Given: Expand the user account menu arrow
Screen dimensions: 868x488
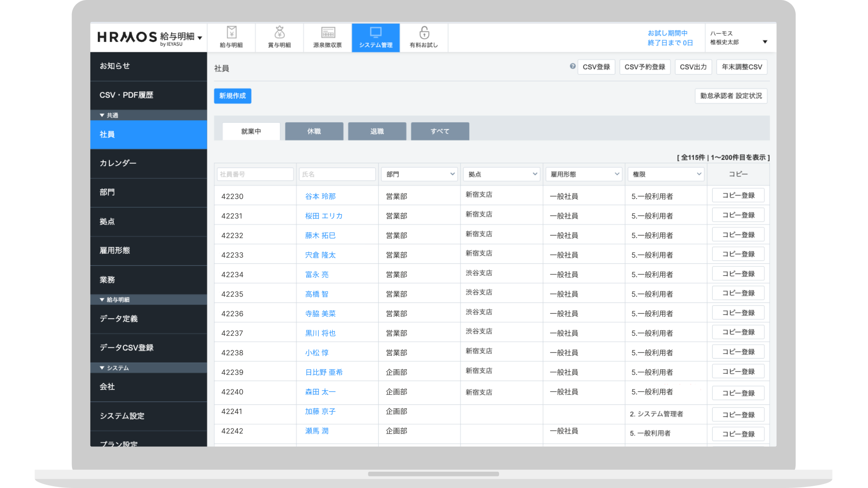Looking at the screenshot, I should [x=765, y=42].
